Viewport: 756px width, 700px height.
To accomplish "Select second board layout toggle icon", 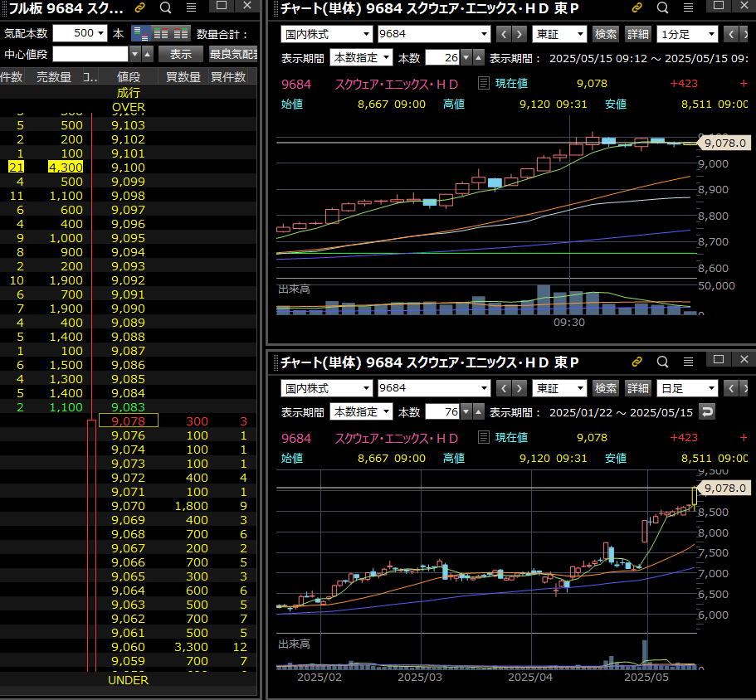I will 160,34.
